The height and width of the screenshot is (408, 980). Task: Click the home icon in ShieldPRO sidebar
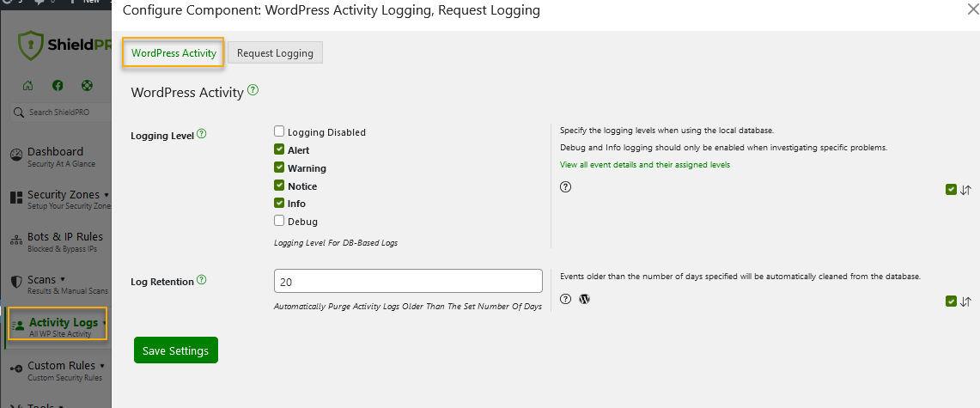[x=28, y=85]
